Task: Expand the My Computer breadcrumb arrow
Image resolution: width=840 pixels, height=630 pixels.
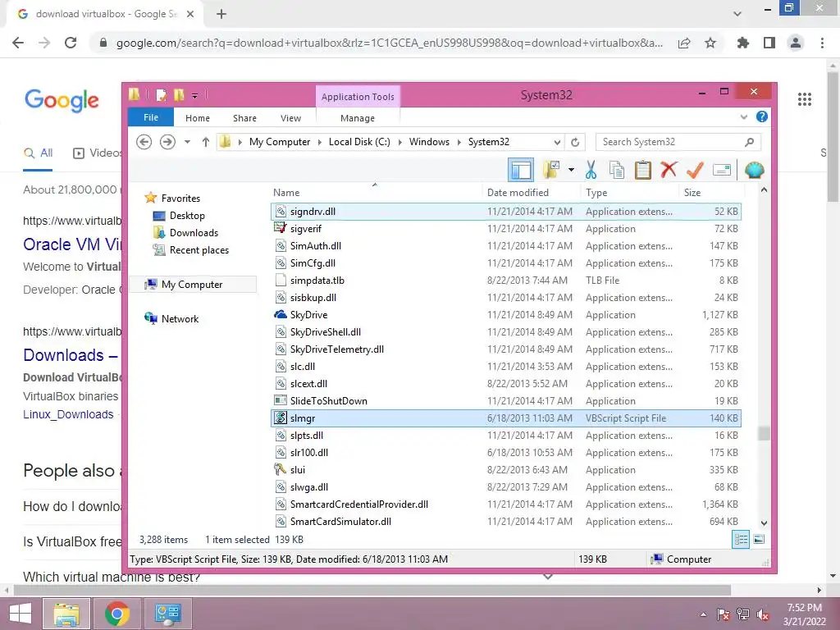Action: (319, 142)
